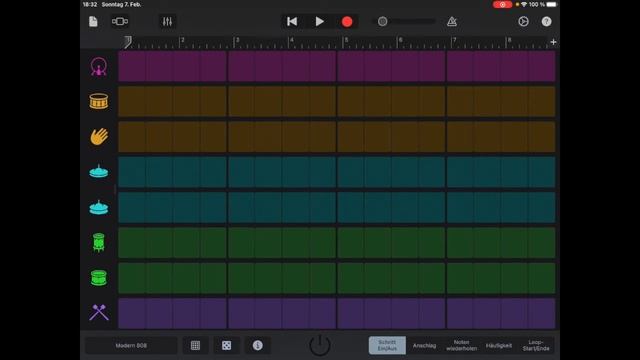Switch to Loop-Start/Ende mode
Image resolution: width=640 pixels, height=360 pixels.
(x=536, y=345)
